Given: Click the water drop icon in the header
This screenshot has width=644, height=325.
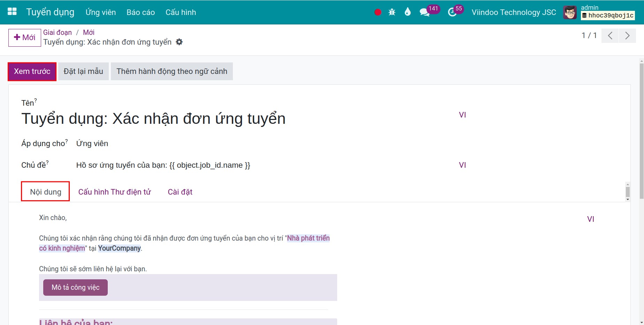Looking at the screenshot, I should pyautogui.click(x=407, y=12).
